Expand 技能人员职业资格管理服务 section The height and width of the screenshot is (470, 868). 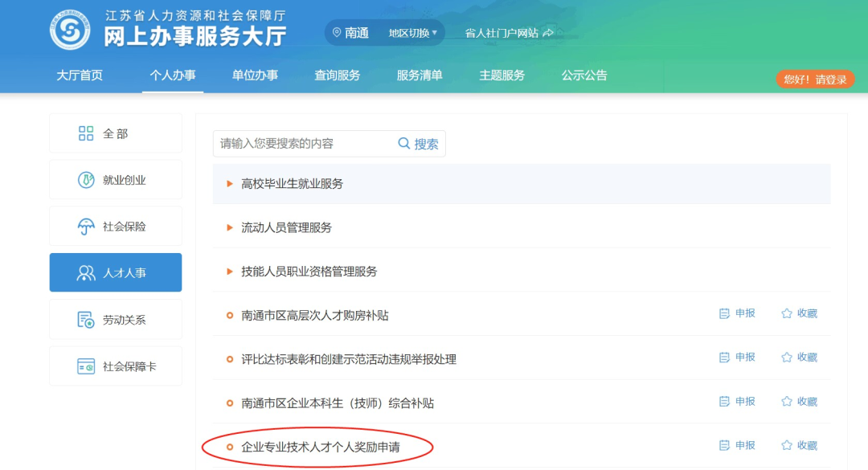click(309, 272)
